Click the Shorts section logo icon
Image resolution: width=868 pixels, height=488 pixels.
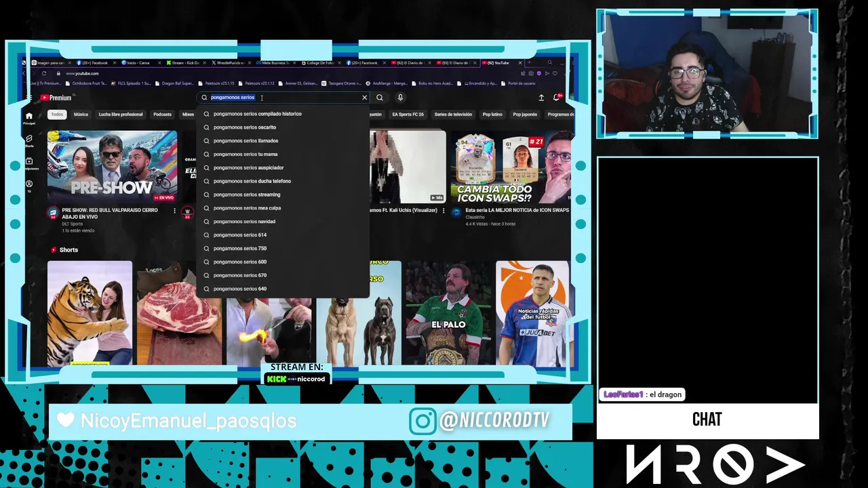(x=54, y=250)
